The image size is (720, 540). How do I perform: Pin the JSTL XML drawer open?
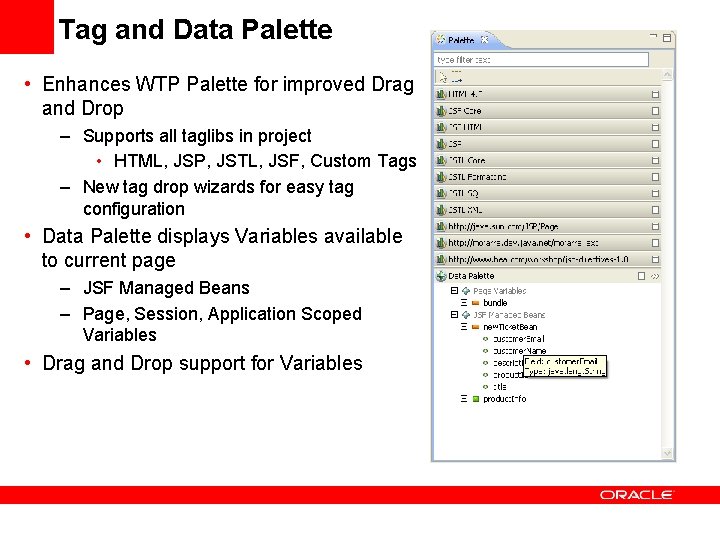[x=655, y=210]
